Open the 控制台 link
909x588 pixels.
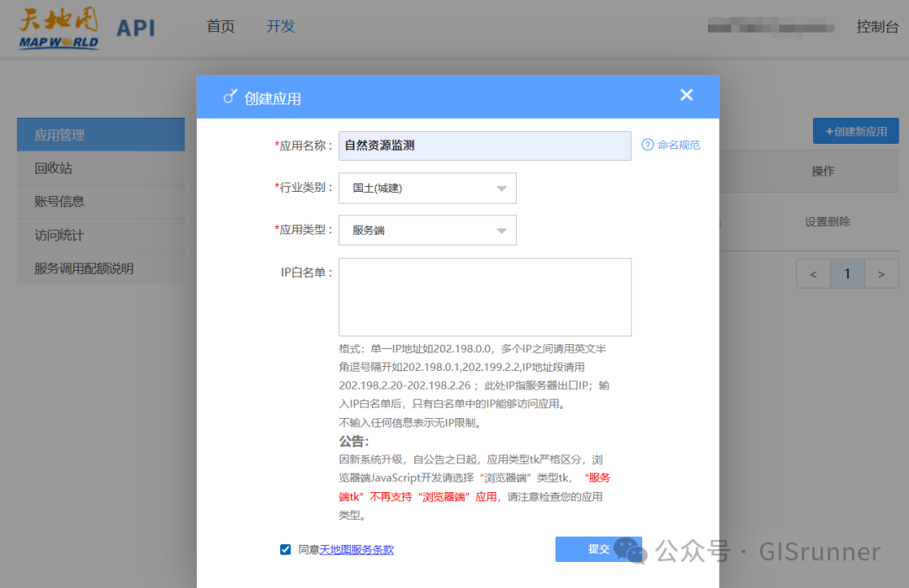pyautogui.click(x=877, y=27)
